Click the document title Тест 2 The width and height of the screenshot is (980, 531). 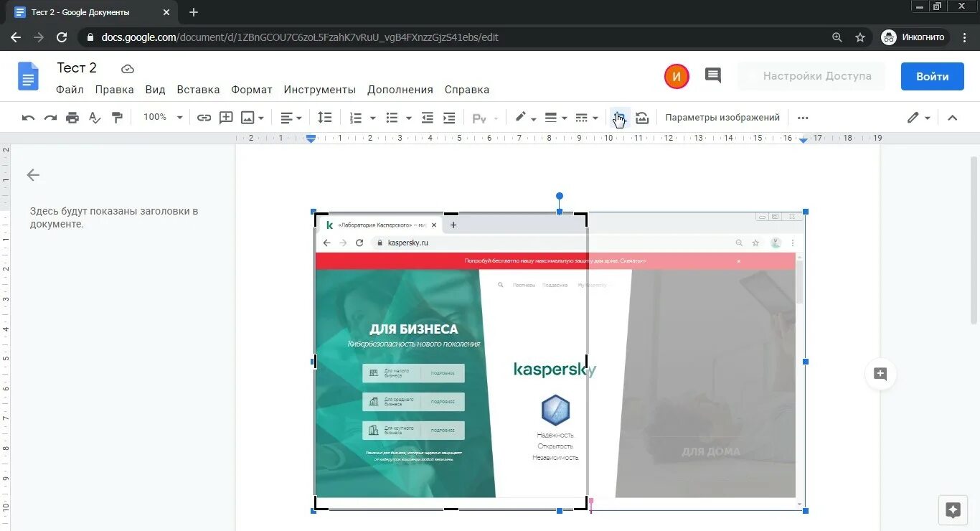pos(77,68)
